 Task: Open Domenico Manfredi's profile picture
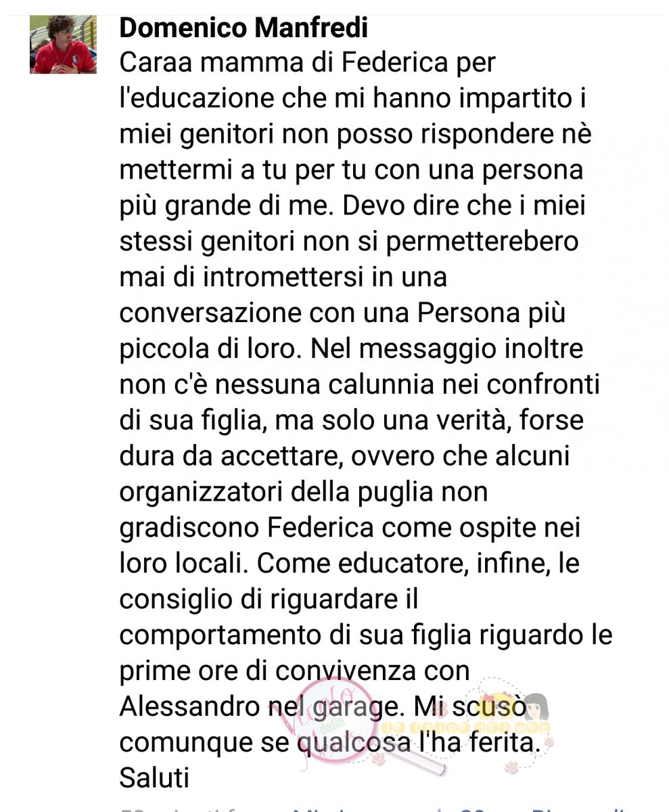(63, 44)
